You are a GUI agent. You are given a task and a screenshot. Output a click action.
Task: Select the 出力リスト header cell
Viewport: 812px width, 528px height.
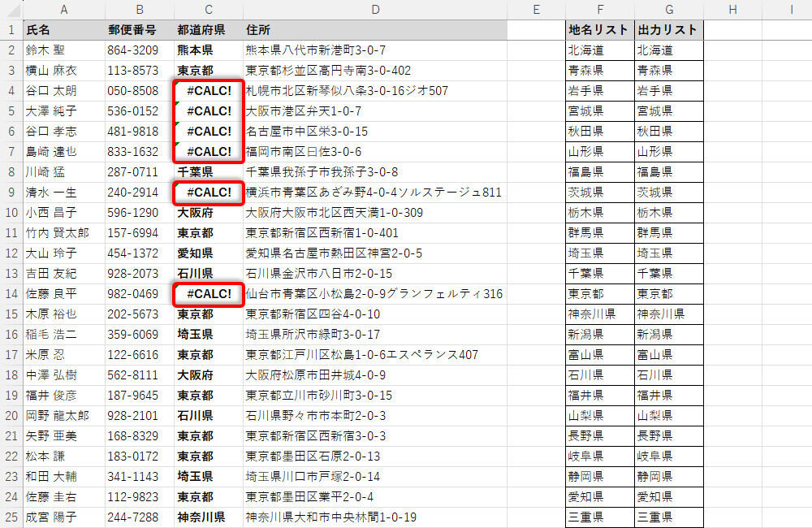coord(668,30)
